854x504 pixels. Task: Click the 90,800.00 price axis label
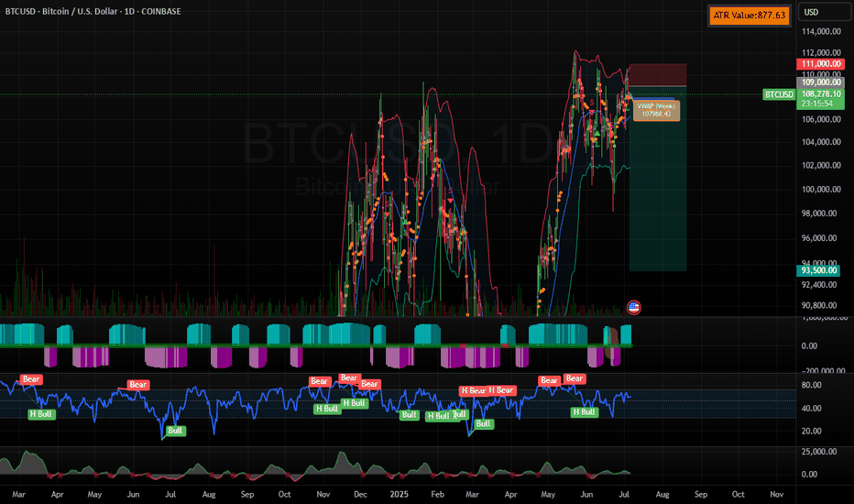818,305
